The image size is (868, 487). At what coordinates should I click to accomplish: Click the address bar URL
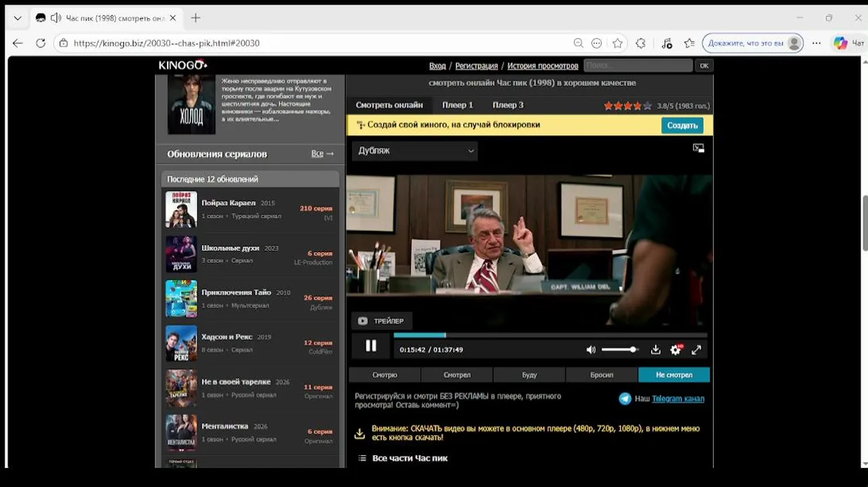[x=166, y=43]
